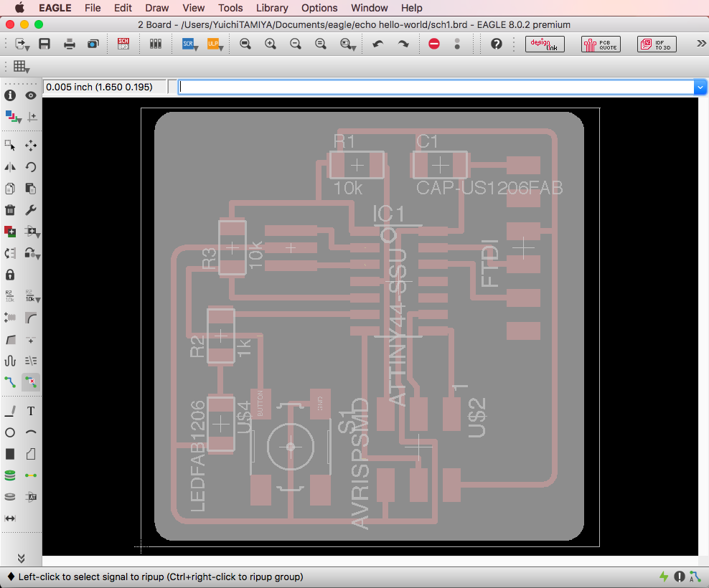The width and height of the screenshot is (709, 588).
Task: Select the Circle drawing tool
Action: [x=10, y=432]
